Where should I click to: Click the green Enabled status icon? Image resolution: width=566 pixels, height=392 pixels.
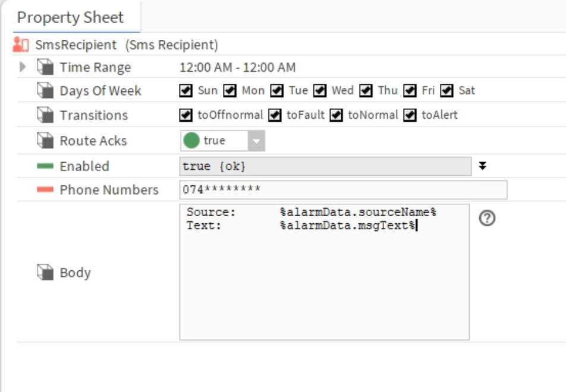(x=45, y=166)
